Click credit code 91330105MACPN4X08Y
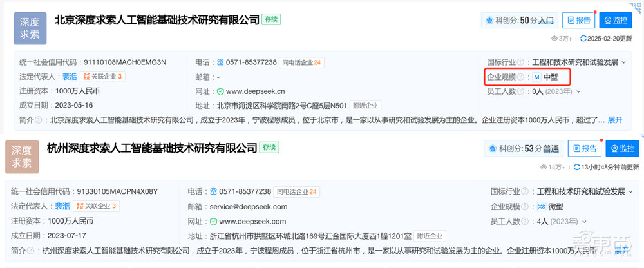Image resolution: width=644 pixels, height=268 pixels. pyautogui.click(x=117, y=191)
